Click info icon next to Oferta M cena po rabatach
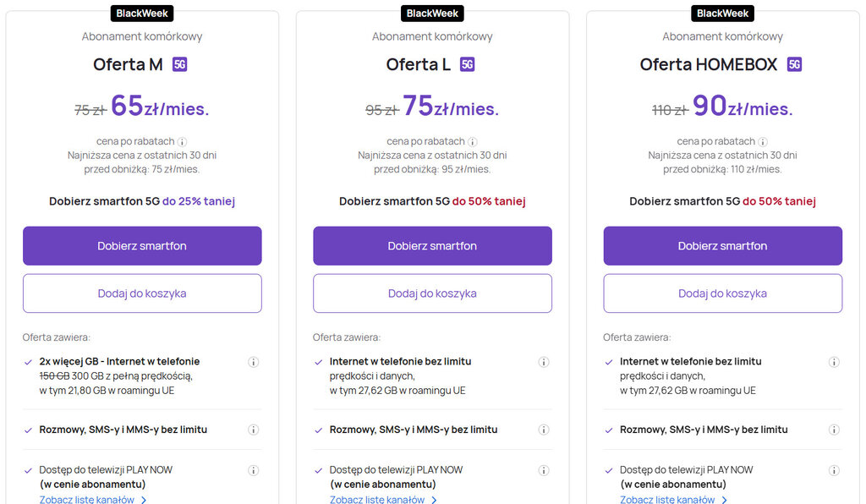 tap(182, 142)
